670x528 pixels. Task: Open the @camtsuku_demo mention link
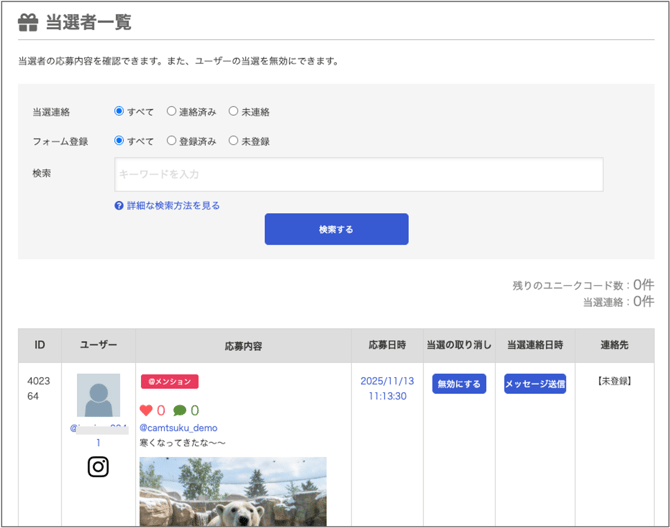(179, 428)
